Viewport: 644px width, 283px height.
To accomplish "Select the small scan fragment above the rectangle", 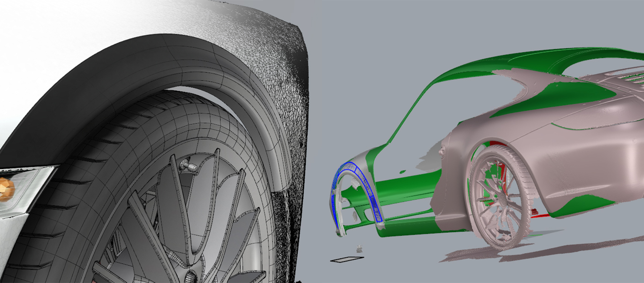I will pyautogui.click(x=360, y=249).
